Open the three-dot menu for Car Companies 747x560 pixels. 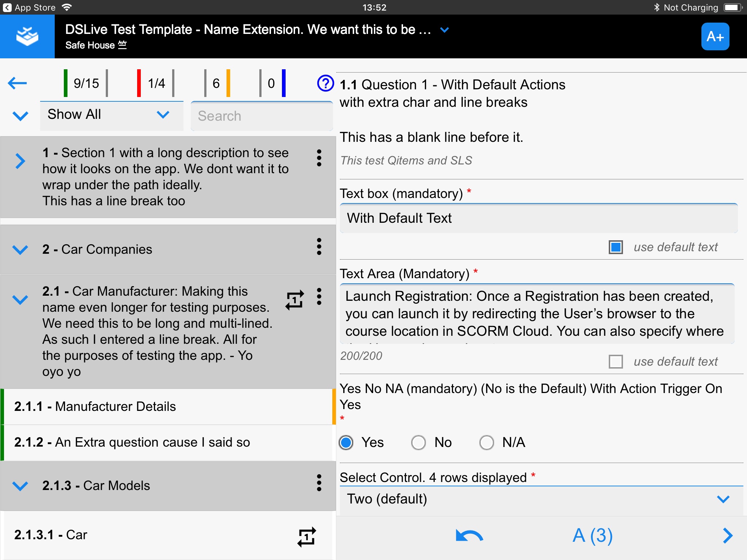(319, 247)
